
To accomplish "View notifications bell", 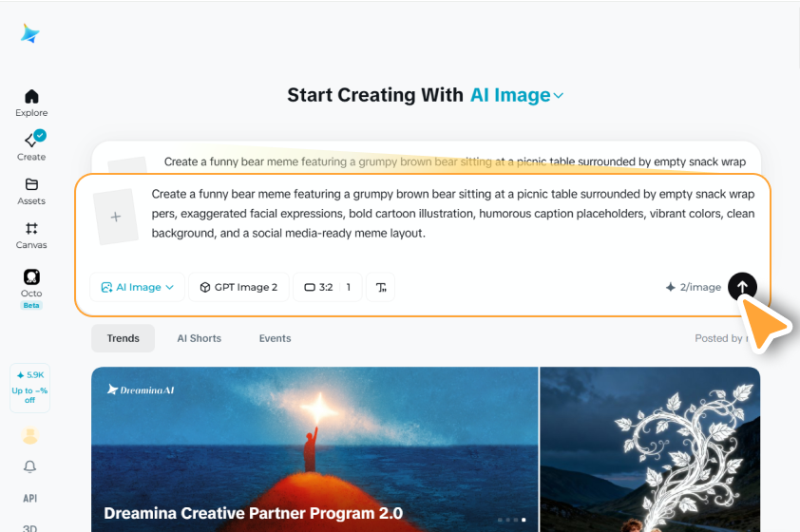I will (30, 466).
